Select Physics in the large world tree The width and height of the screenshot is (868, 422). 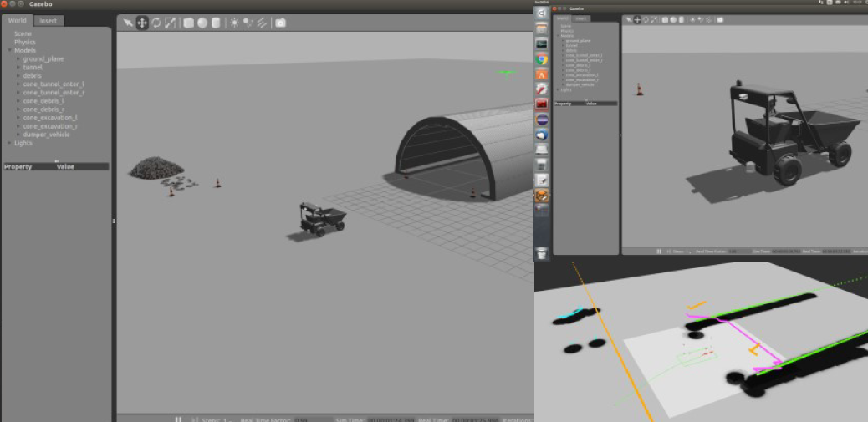point(24,42)
